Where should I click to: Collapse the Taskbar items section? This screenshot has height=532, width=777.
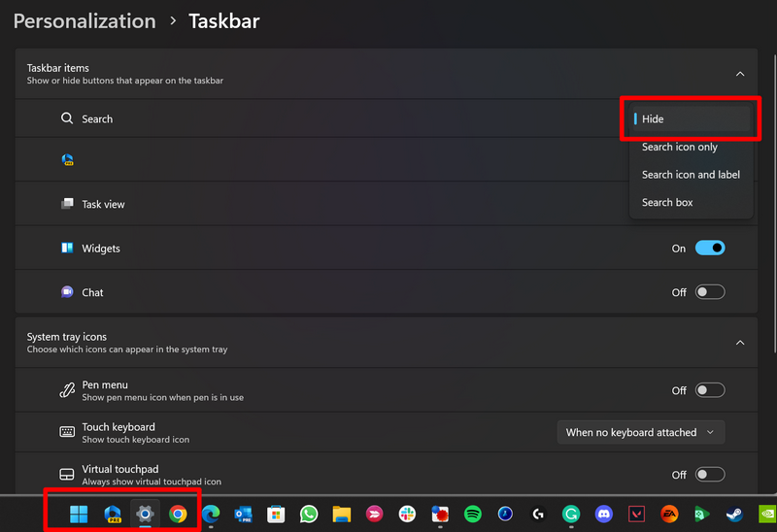pyautogui.click(x=740, y=74)
